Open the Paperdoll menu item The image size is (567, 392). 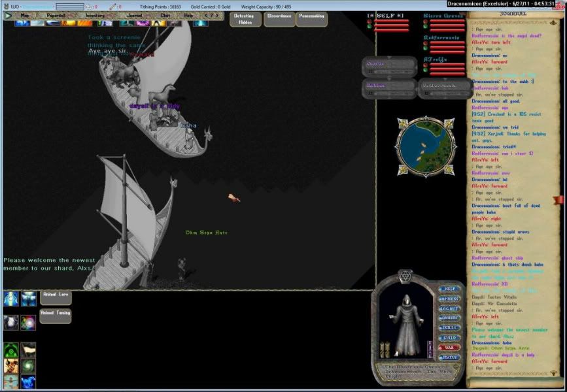(56, 16)
